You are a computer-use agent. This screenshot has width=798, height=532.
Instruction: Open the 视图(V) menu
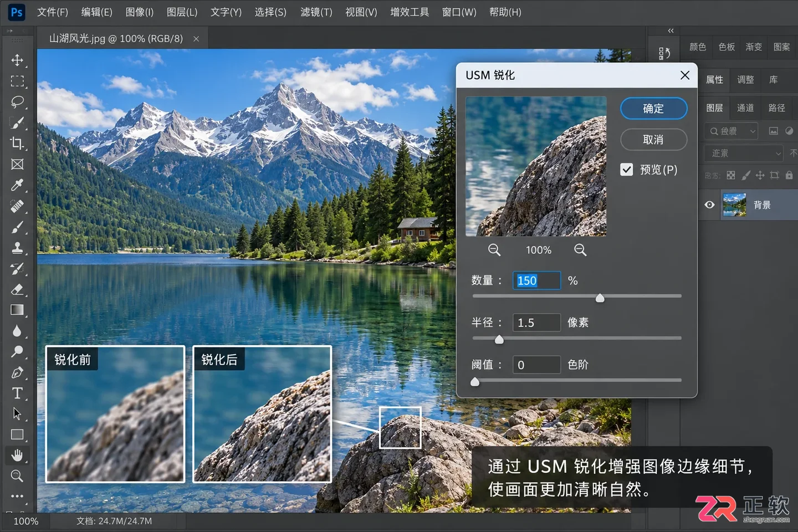361,12
